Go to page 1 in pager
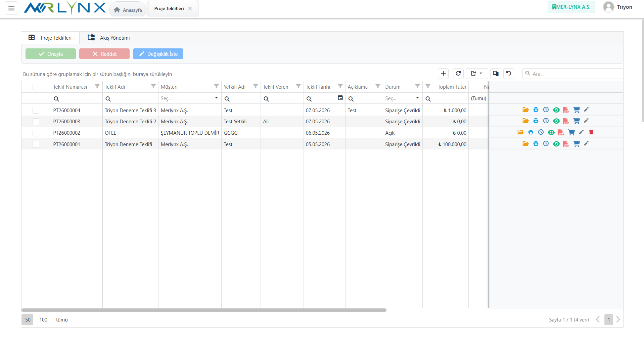 [609, 319]
